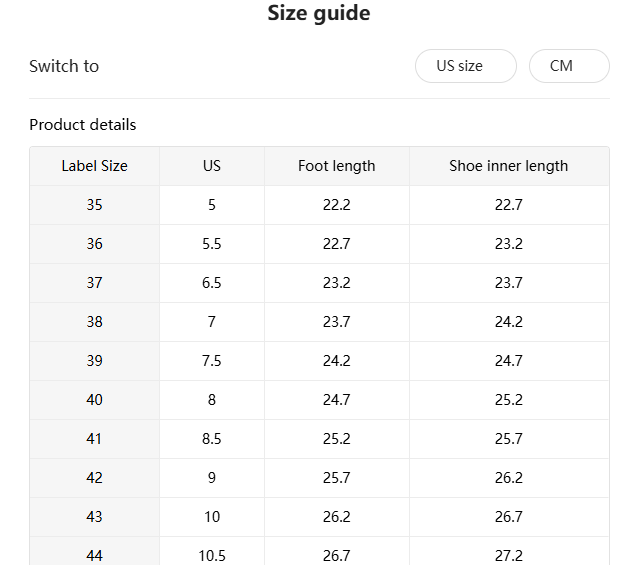Click shoe inner length 26.7 cell
The width and height of the screenshot is (621, 578).
click(x=508, y=517)
